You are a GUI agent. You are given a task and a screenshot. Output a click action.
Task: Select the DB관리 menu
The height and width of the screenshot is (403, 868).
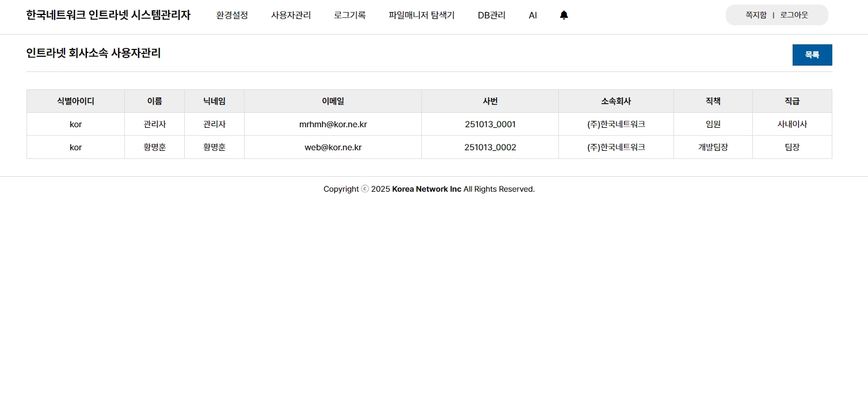[492, 16]
